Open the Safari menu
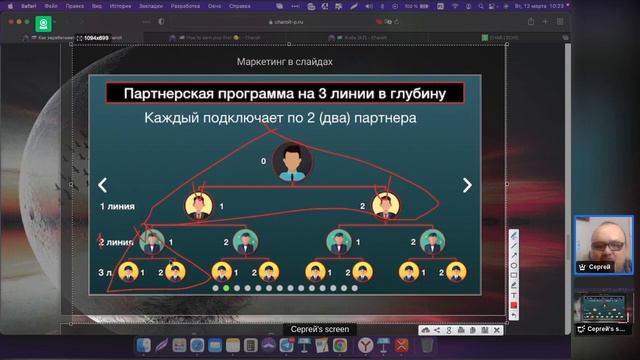The height and width of the screenshot is (360, 640). tap(29, 6)
